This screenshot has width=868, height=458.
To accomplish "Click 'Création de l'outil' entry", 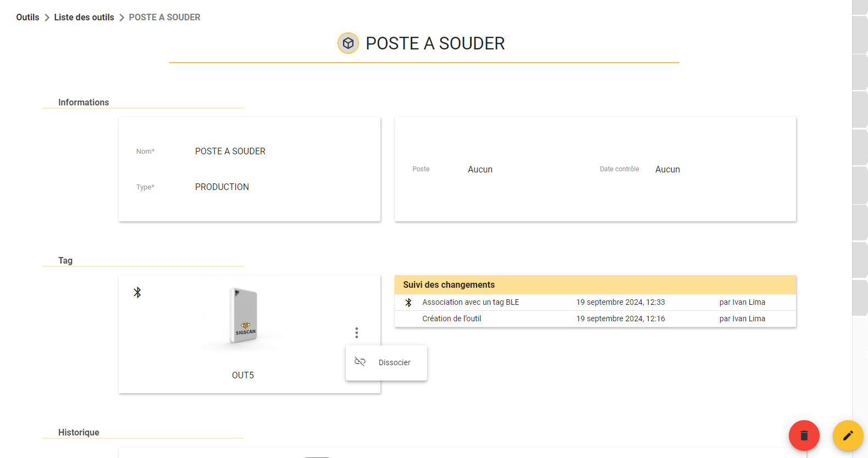I will point(452,319).
